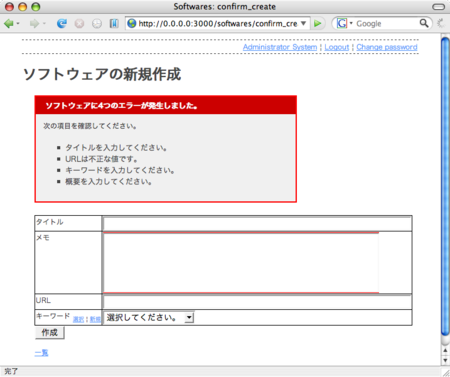
Task: Click the red error header ソフトウェアに4つのエラーが発生しました。
Action: pos(121,106)
